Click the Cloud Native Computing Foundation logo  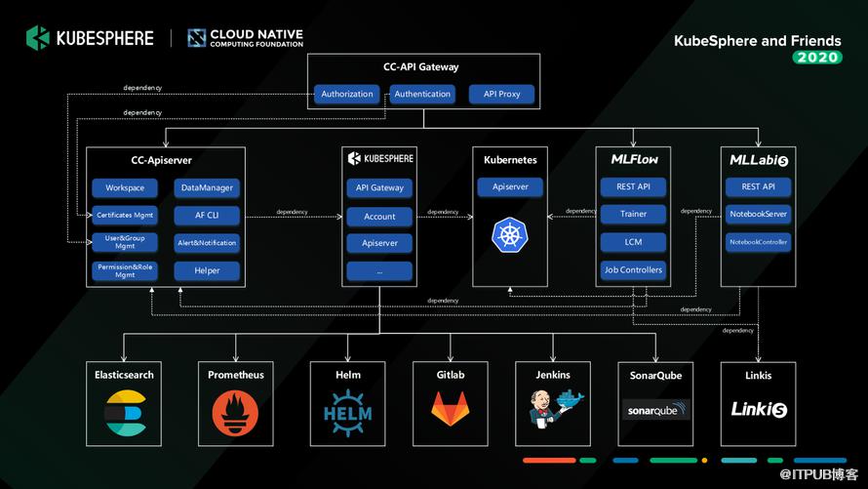click(245, 38)
